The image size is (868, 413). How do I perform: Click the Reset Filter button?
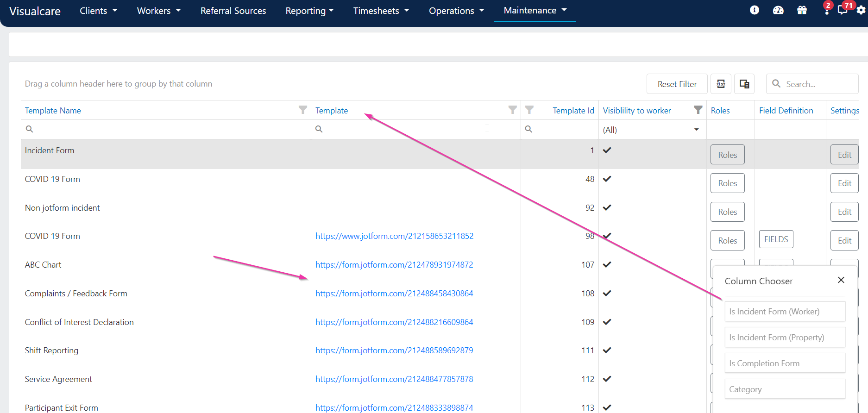(x=677, y=84)
